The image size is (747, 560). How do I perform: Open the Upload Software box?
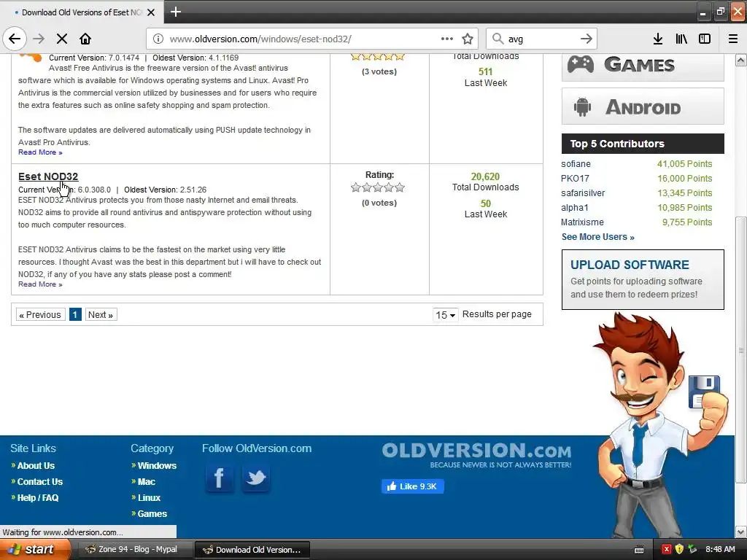(x=643, y=279)
